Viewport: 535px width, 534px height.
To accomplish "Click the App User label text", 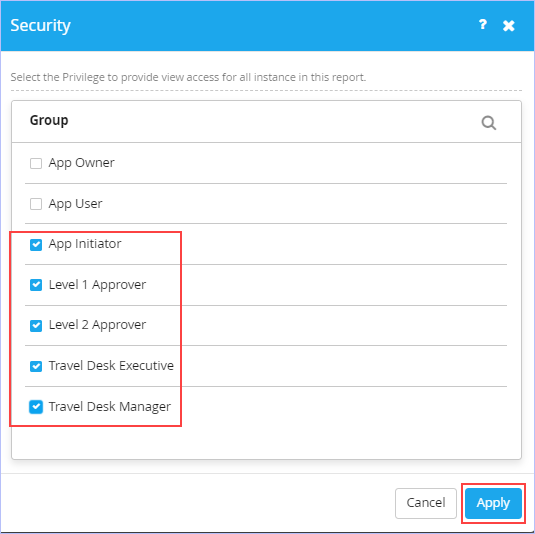I will (75, 204).
